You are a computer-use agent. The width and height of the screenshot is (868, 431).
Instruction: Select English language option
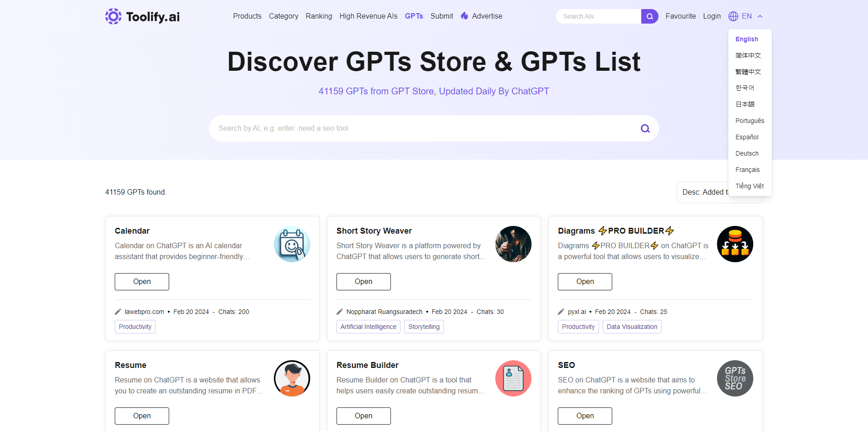747,39
